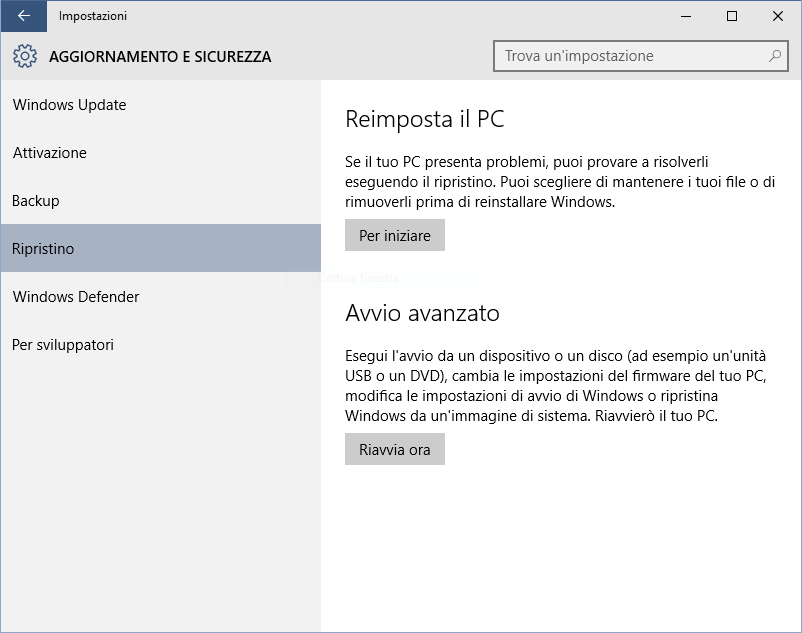Open Per sviluppatori section
This screenshot has width=802, height=633.
161,345
